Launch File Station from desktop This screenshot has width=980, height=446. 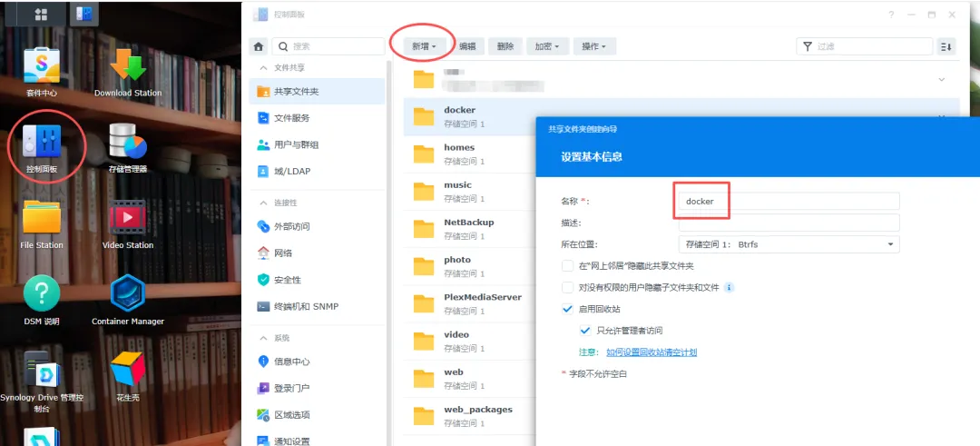point(41,224)
